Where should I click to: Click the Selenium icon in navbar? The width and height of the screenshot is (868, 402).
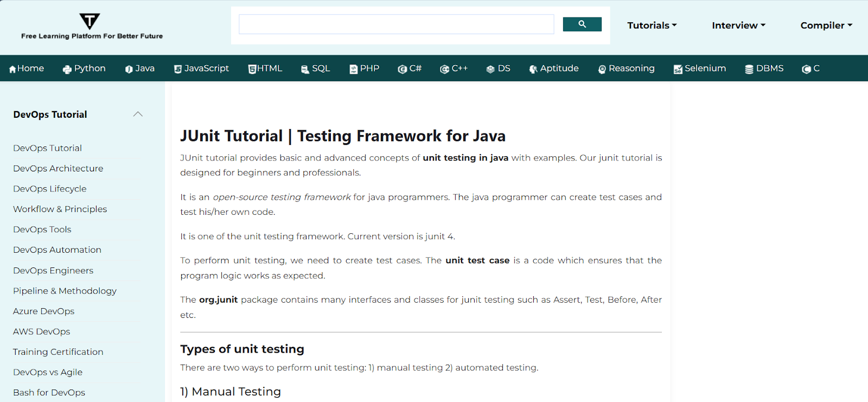pos(678,69)
